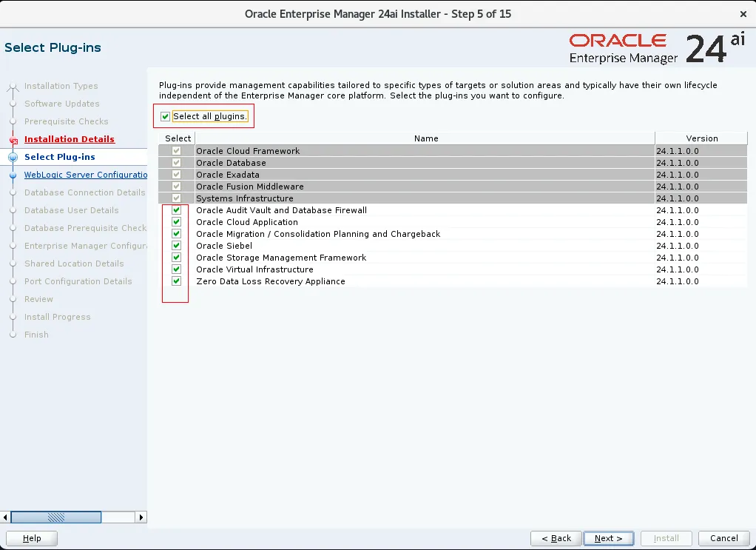Viewport: 756px width, 550px height.
Task: Click the Next button
Action: coord(608,538)
